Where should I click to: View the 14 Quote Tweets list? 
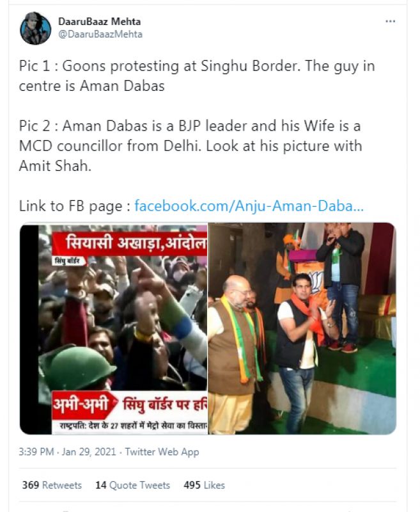pos(132,485)
